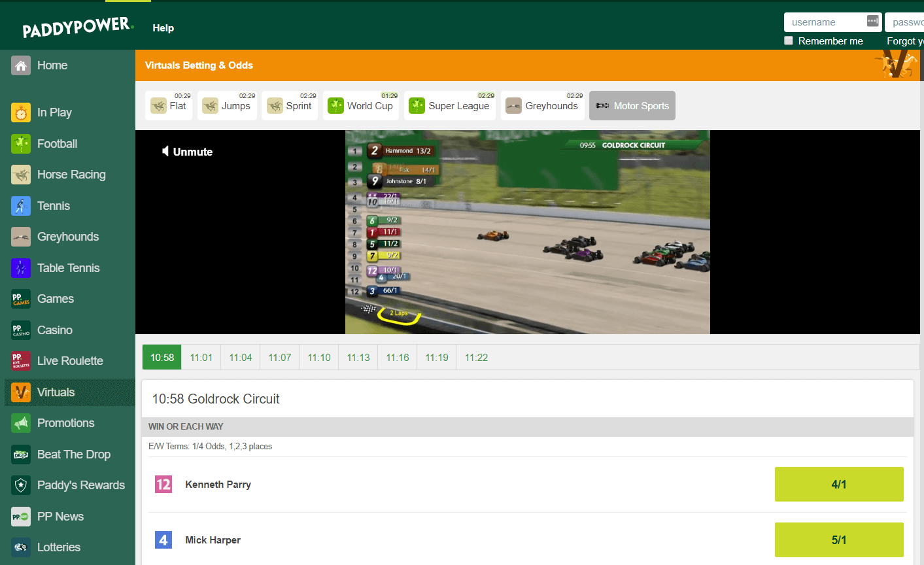
Task: Open the PP Casino icon
Action: coord(21,330)
